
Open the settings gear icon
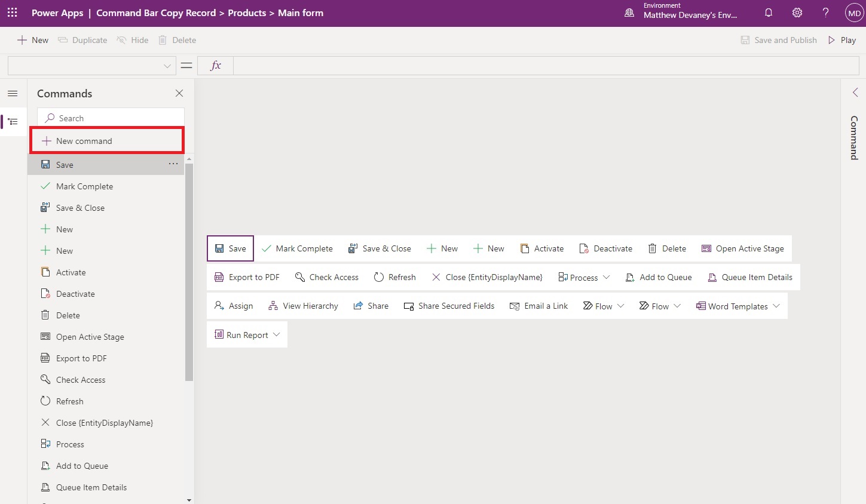click(x=797, y=12)
